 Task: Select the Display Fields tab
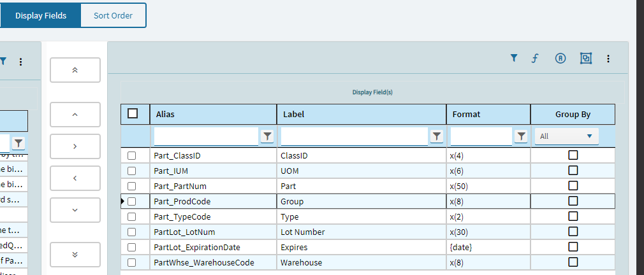(41, 15)
